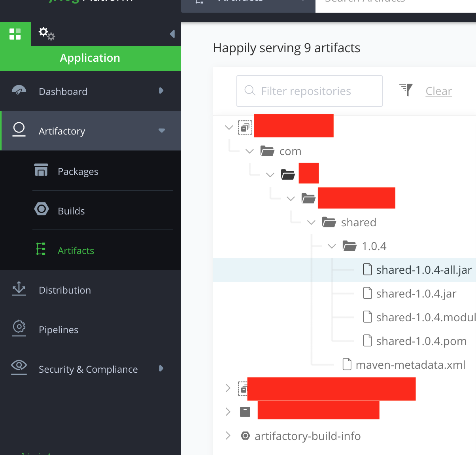
Task: Expand the collapsed redacted repository with dark box icon
Action: pos(228,412)
